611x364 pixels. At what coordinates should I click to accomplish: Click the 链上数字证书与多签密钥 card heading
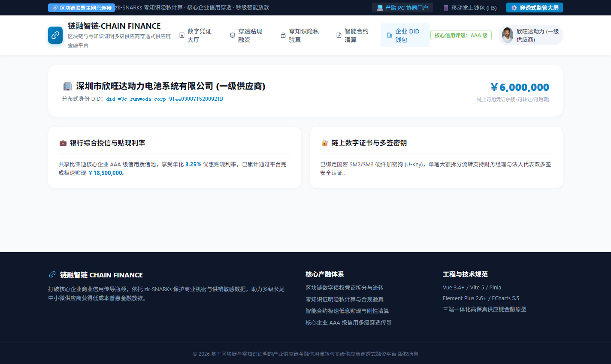(x=369, y=143)
